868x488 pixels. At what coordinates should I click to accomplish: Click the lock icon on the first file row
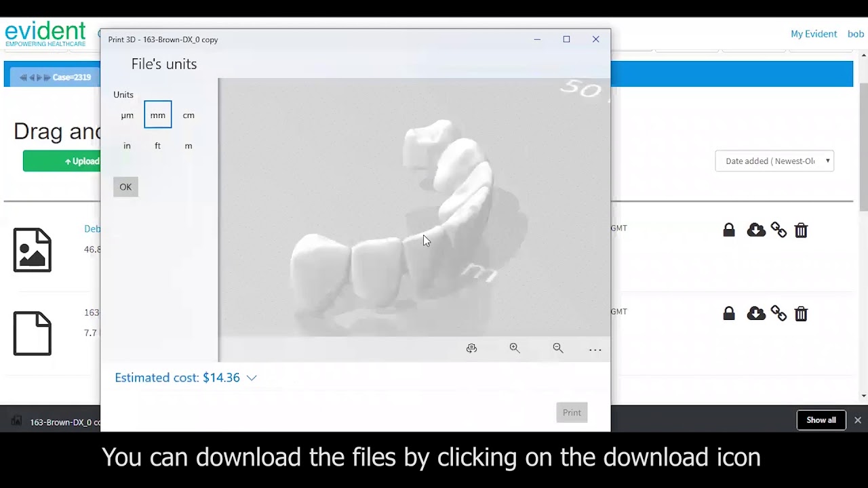(729, 230)
